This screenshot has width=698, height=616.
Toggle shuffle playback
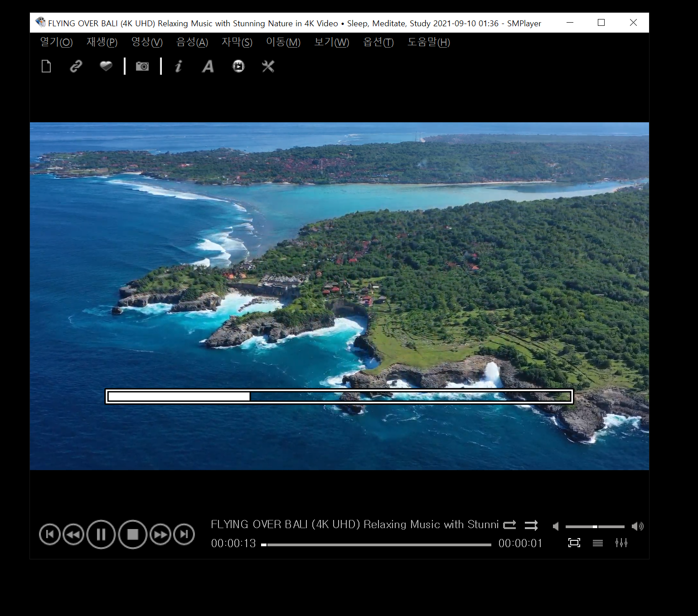pyautogui.click(x=531, y=525)
